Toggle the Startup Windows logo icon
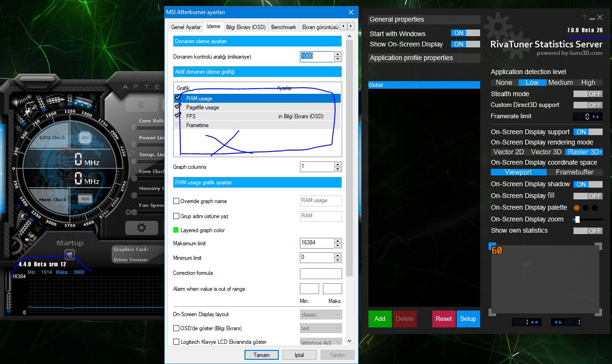The height and width of the screenshot is (364, 612). pyautogui.click(x=69, y=255)
